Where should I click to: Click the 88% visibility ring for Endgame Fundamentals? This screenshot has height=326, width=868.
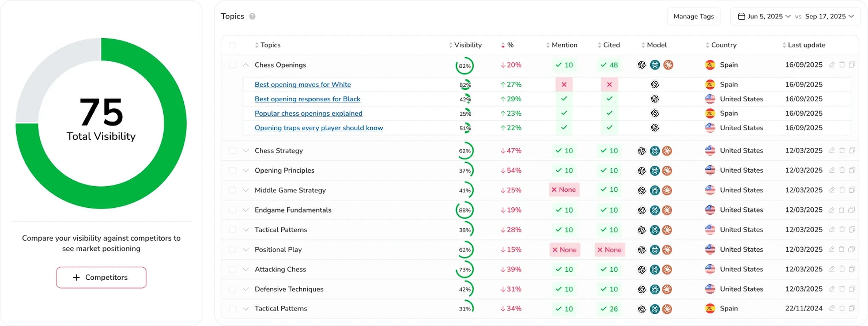(465, 210)
